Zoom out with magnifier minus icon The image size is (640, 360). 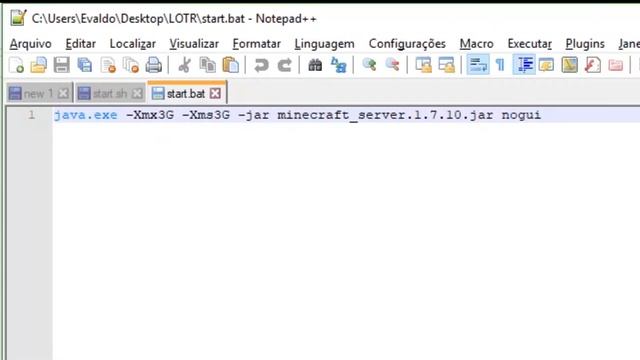pos(392,64)
